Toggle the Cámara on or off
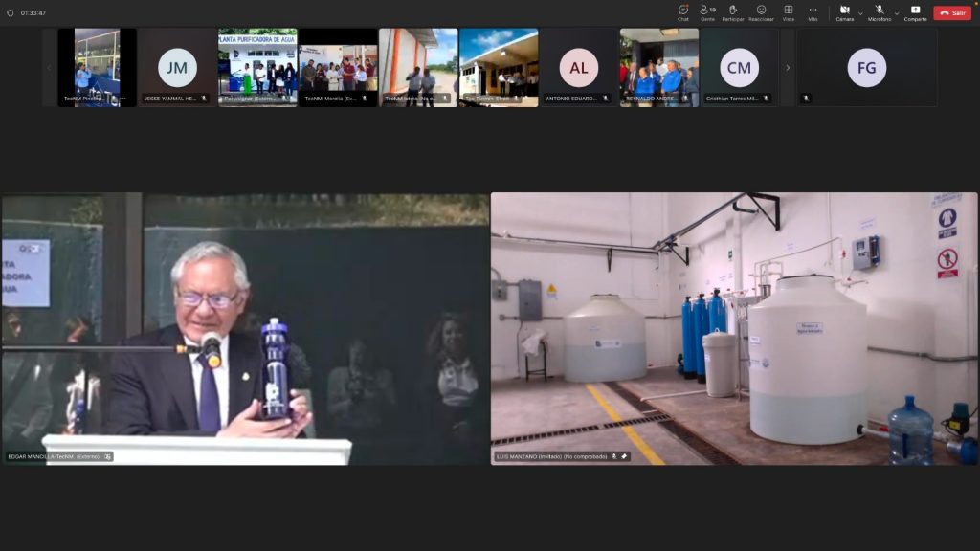 [844, 12]
